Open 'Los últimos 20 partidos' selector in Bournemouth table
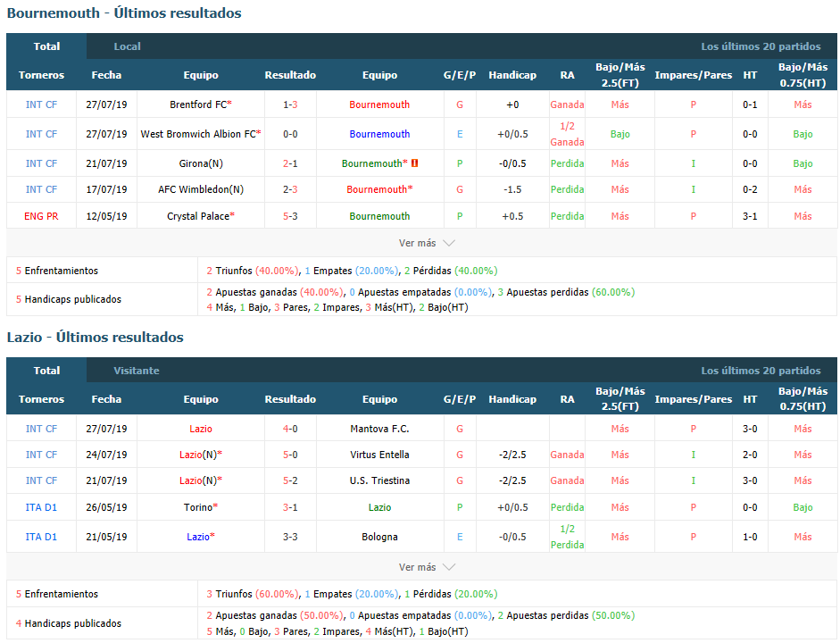This screenshot has width=840, height=643. tap(761, 46)
